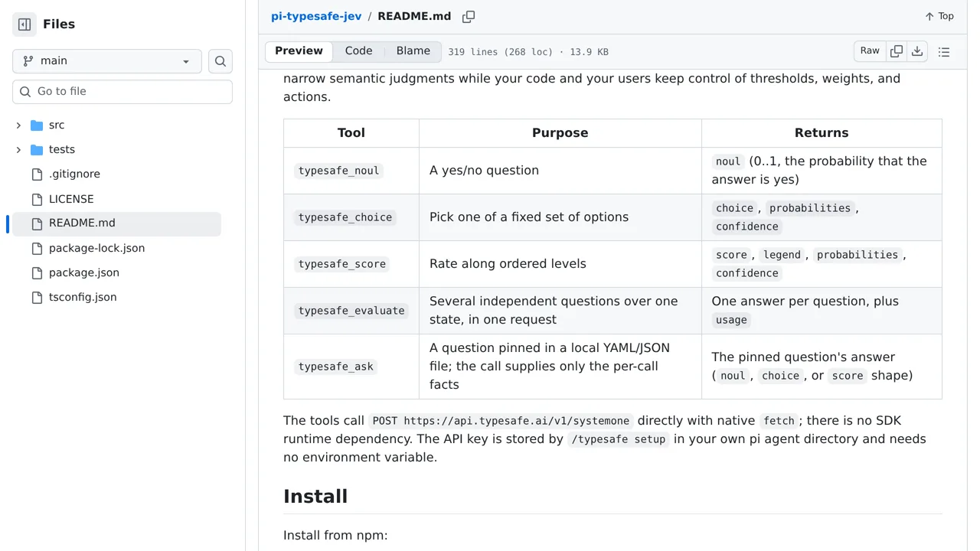980x551 pixels.
Task: Switch to the Preview tab
Action: point(299,51)
